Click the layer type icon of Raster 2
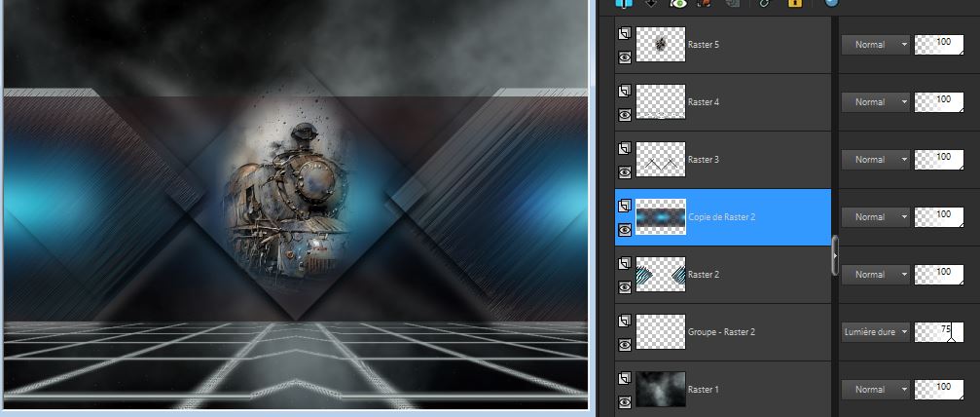 625,264
